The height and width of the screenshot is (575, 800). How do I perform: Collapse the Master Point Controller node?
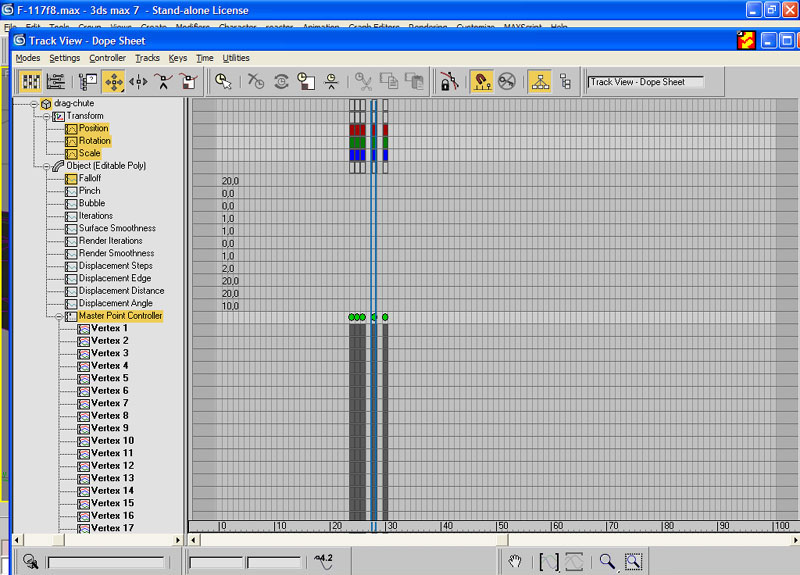59,317
